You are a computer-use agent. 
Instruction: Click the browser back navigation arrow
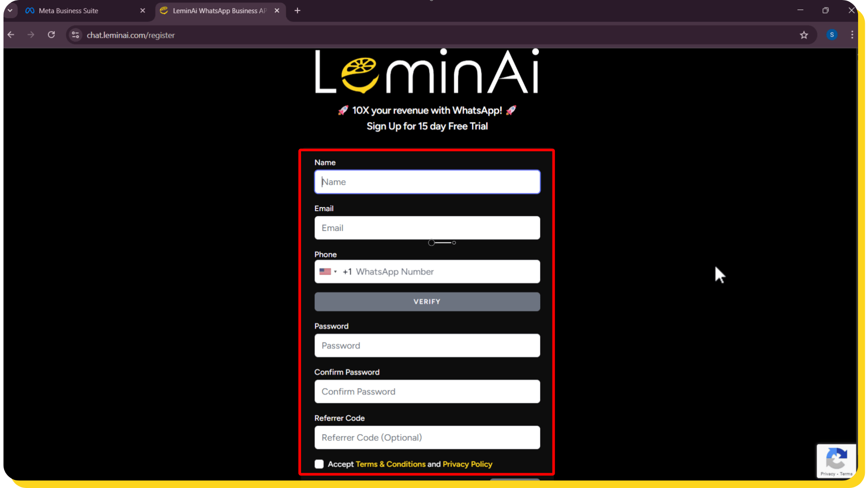[x=11, y=35]
